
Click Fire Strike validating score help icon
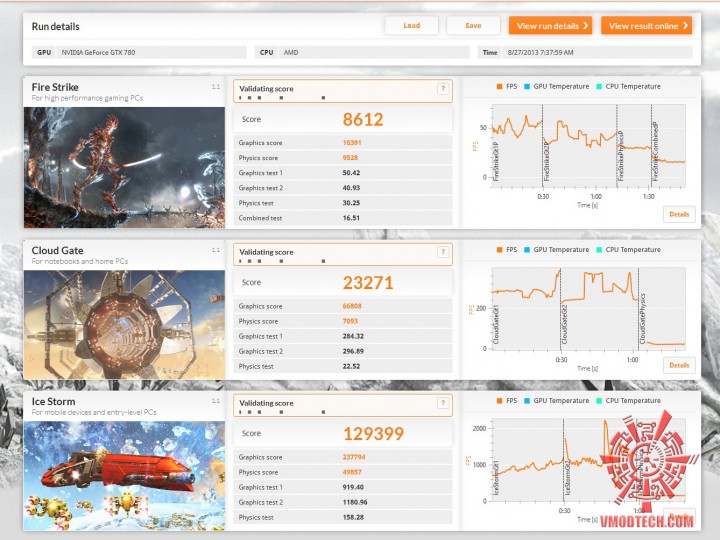tap(443, 89)
